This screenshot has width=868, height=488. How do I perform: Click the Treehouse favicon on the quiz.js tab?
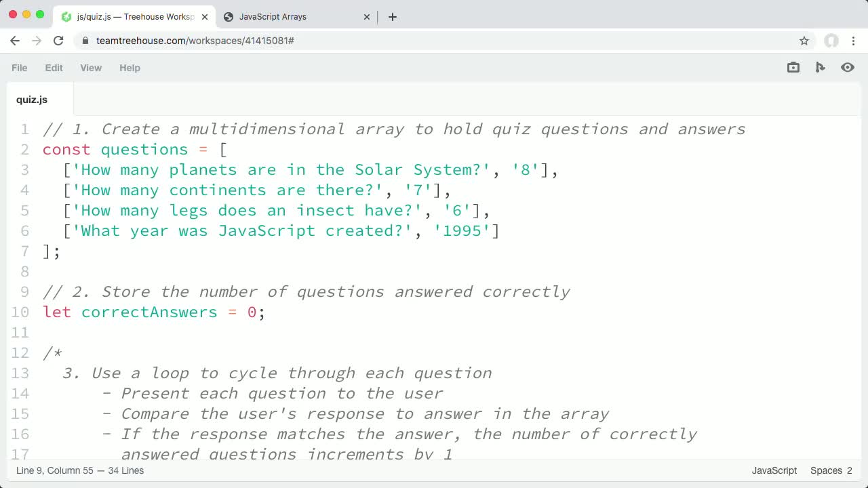(x=65, y=16)
